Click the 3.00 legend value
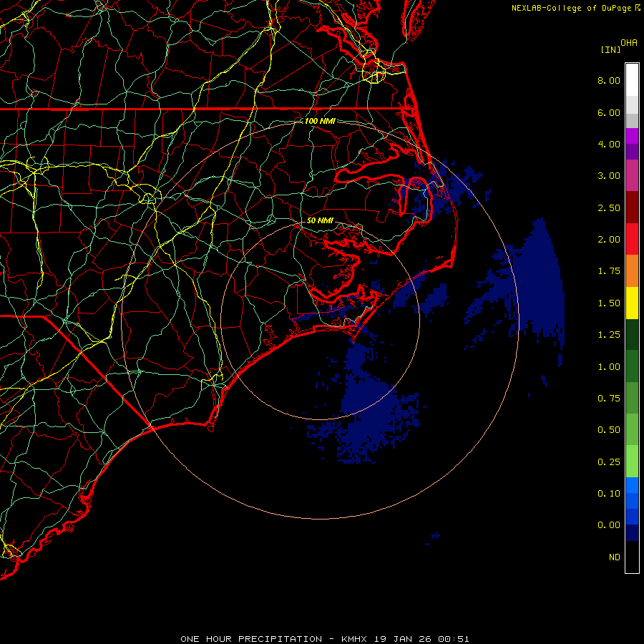This screenshot has height=644, width=644. pyautogui.click(x=609, y=176)
